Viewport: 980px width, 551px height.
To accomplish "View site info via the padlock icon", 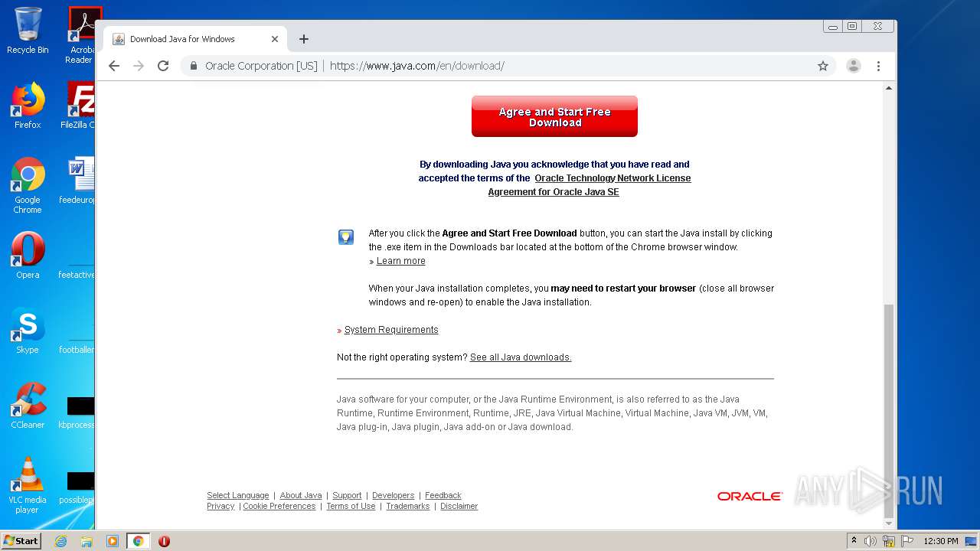I will click(194, 66).
